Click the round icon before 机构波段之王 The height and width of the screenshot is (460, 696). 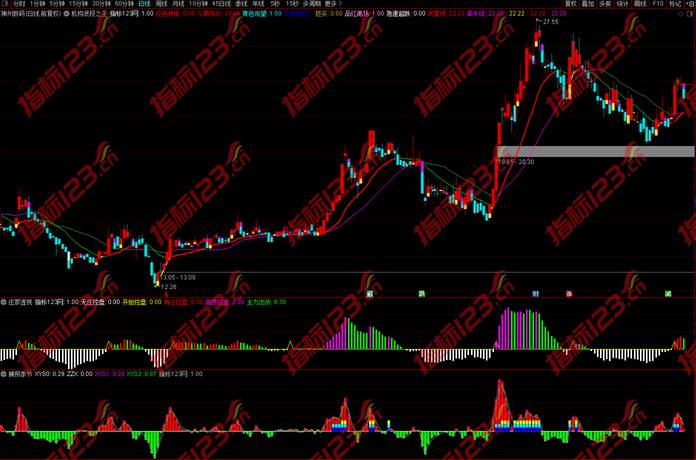pyautogui.click(x=66, y=15)
